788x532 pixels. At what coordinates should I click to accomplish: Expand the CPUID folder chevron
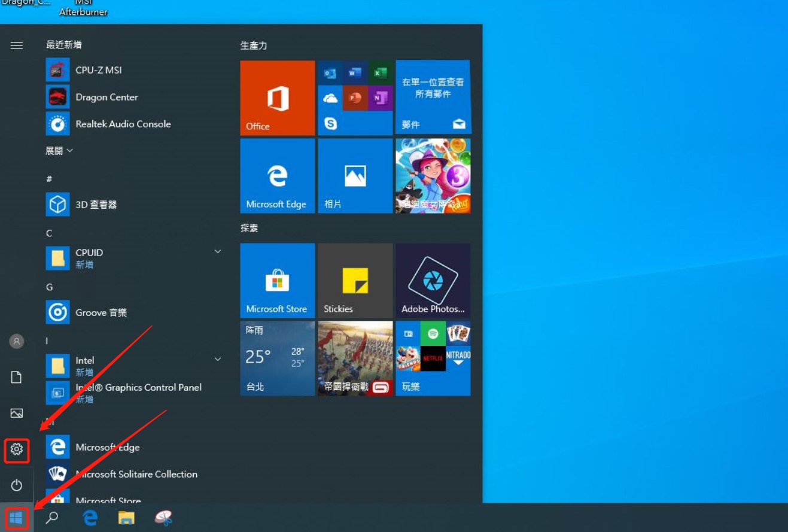click(218, 252)
